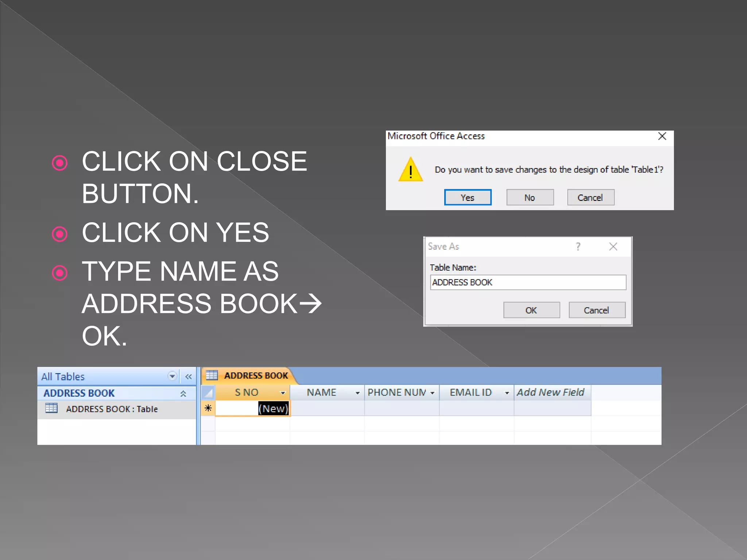Select the new record row asterisk selector
747x560 pixels.
[208, 408]
